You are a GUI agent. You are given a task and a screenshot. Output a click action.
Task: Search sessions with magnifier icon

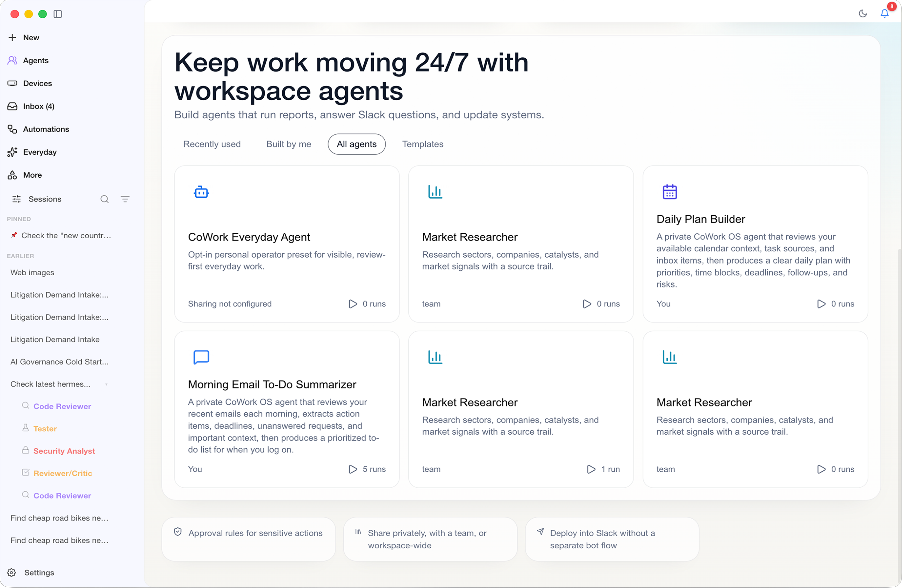(104, 199)
